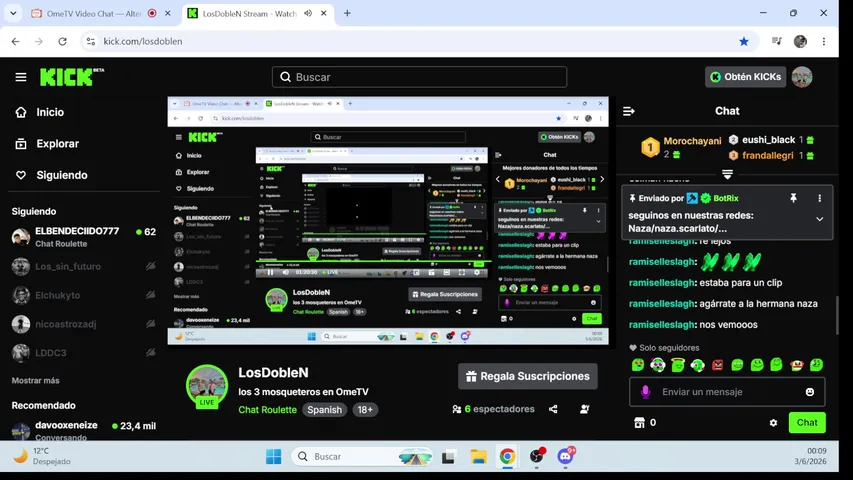The image size is (853, 480).
Task: Click the chat scrollbar
Action: click(837, 316)
